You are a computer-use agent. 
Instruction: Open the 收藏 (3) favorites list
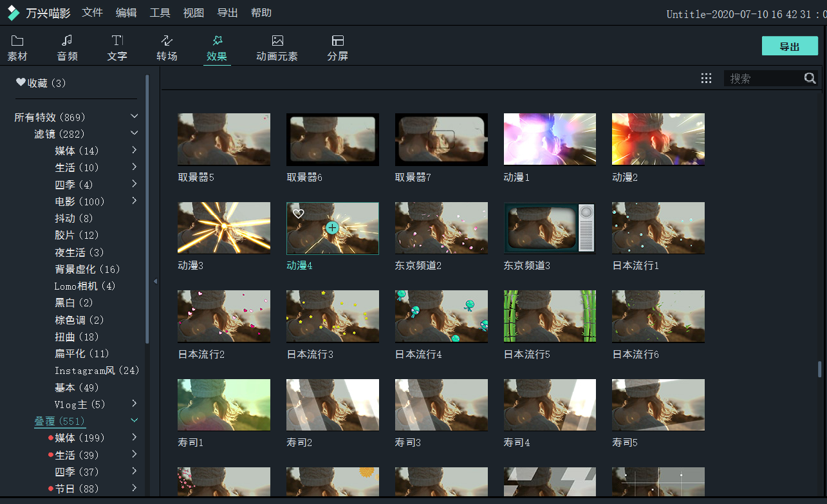coord(41,83)
